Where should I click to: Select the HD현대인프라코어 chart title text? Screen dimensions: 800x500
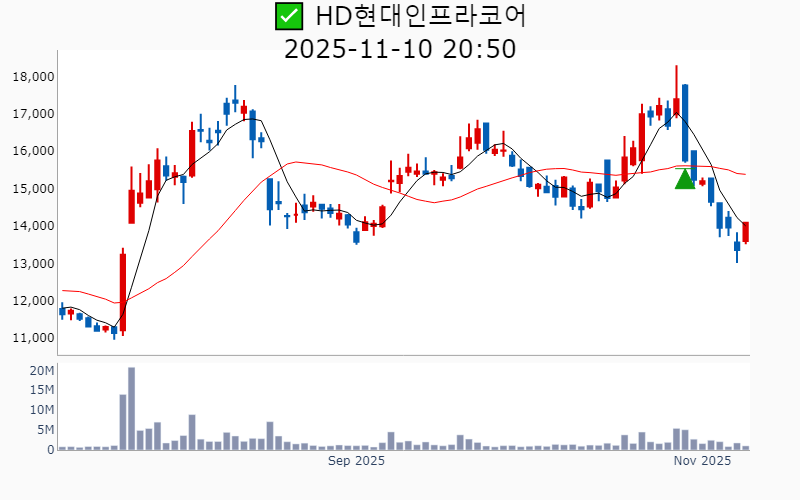coord(420,16)
